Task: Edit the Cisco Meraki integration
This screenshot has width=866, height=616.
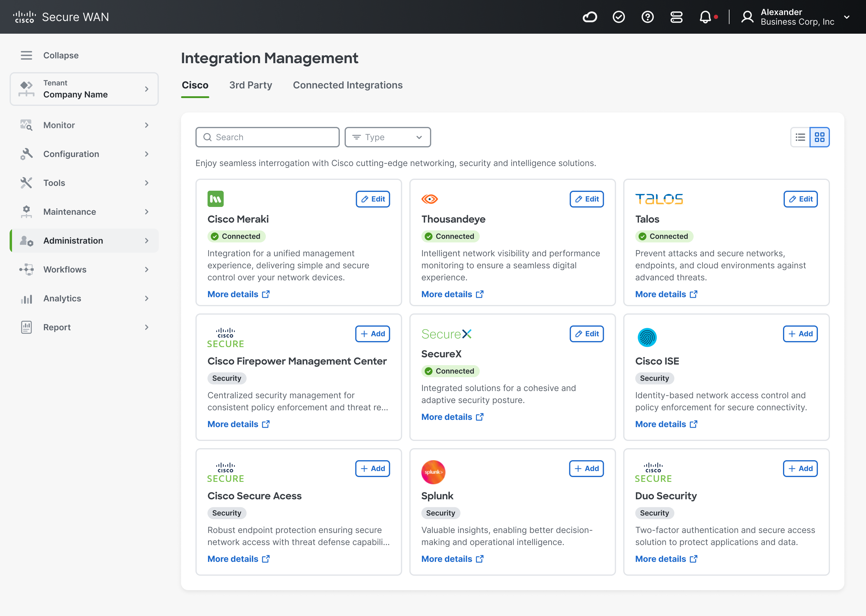Action: [x=373, y=199]
